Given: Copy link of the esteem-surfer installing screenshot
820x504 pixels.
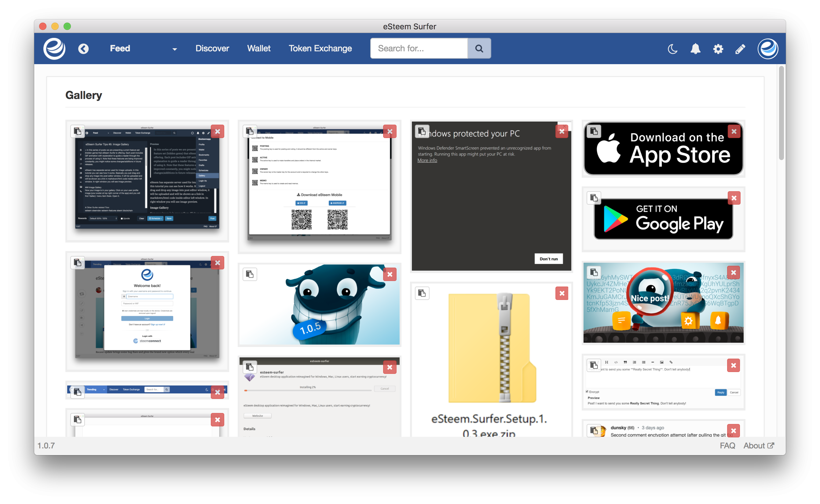Looking at the screenshot, I should point(250,367).
